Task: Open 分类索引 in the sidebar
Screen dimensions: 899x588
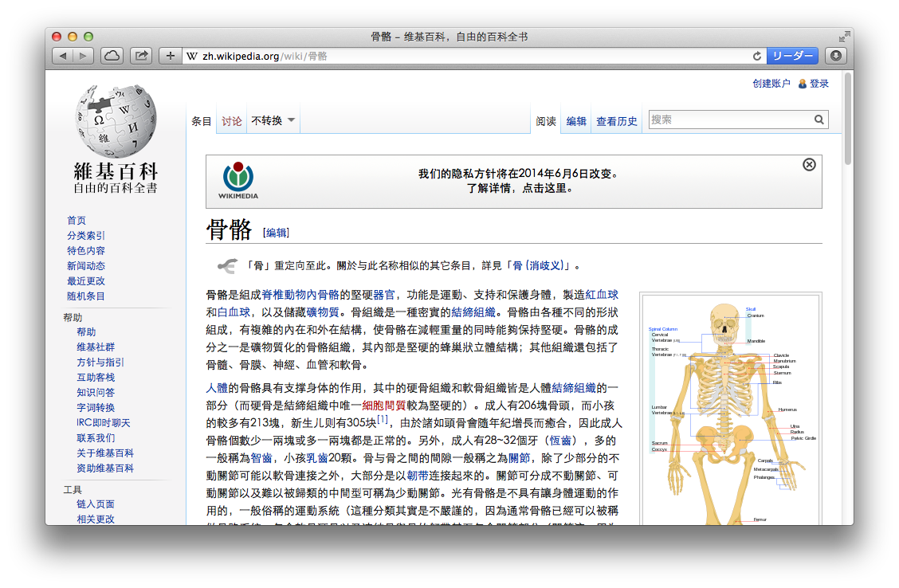Action: [x=86, y=236]
